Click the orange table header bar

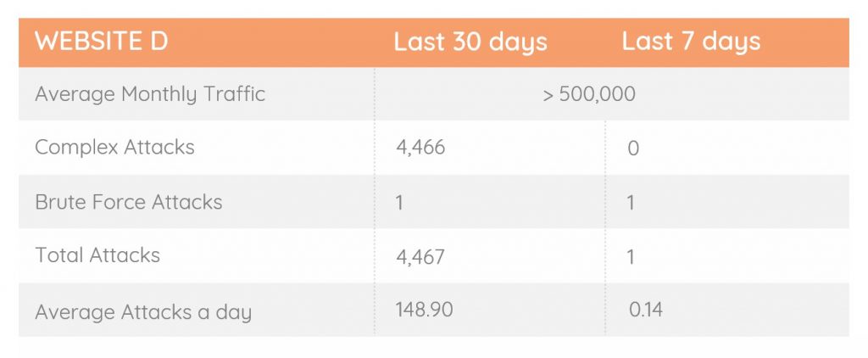[x=433, y=42]
